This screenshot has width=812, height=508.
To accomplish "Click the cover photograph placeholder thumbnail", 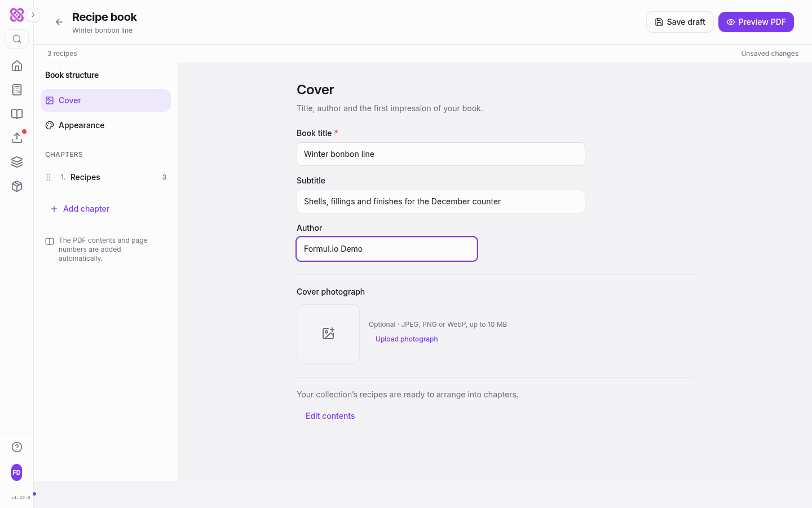I will (328, 334).
